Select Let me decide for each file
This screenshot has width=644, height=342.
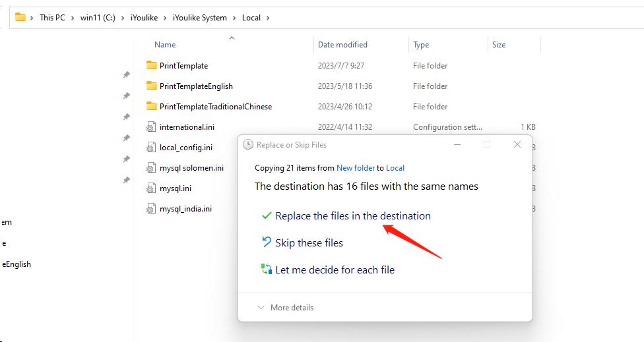pos(335,270)
